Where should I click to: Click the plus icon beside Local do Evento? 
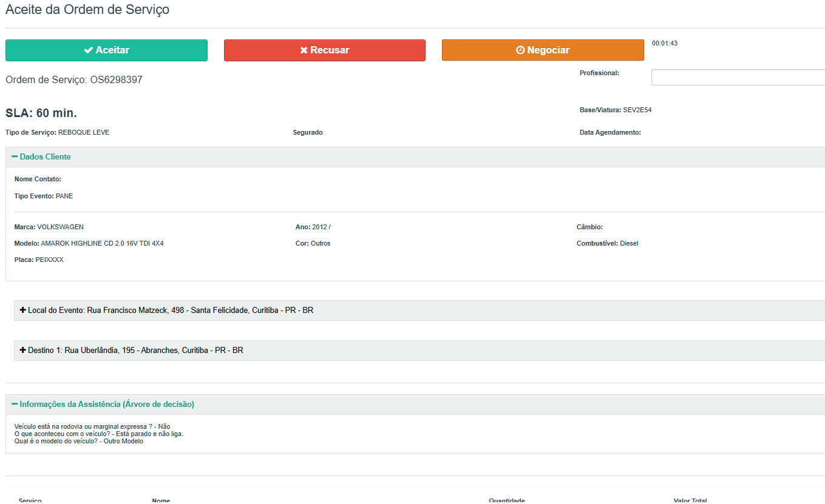23,310
